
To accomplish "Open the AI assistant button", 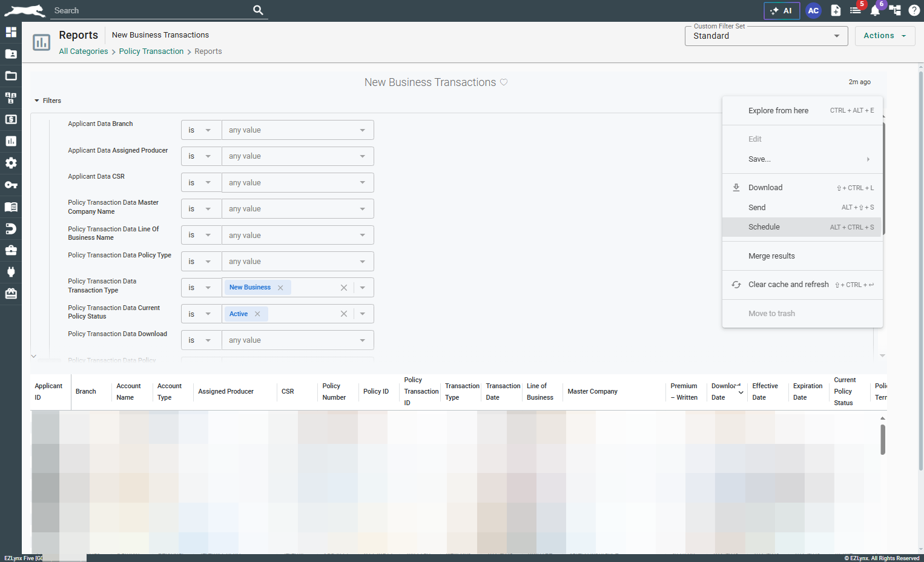I will tap(782, 11).
